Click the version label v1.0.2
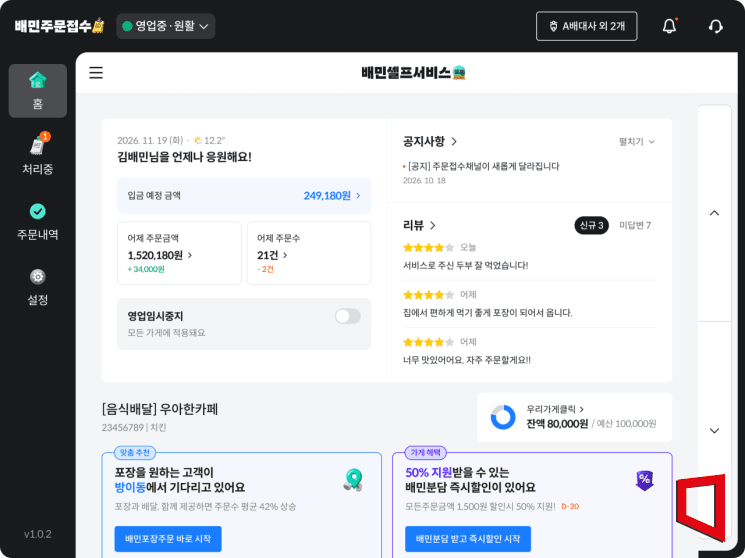The width and height of the screenshot is (745, 558). tap(38, 534)
